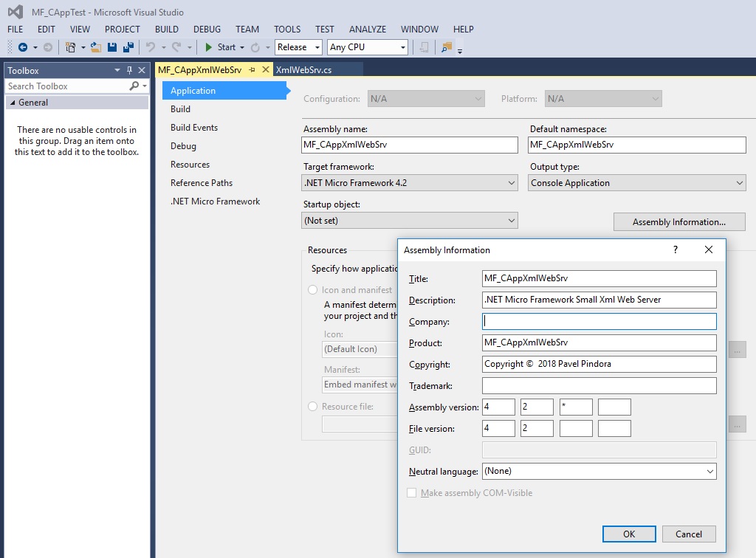The height and width of the screenshot is (558, 756).
Task: Click the Cancel button in the dialog
Action: [x=688, y=534]
